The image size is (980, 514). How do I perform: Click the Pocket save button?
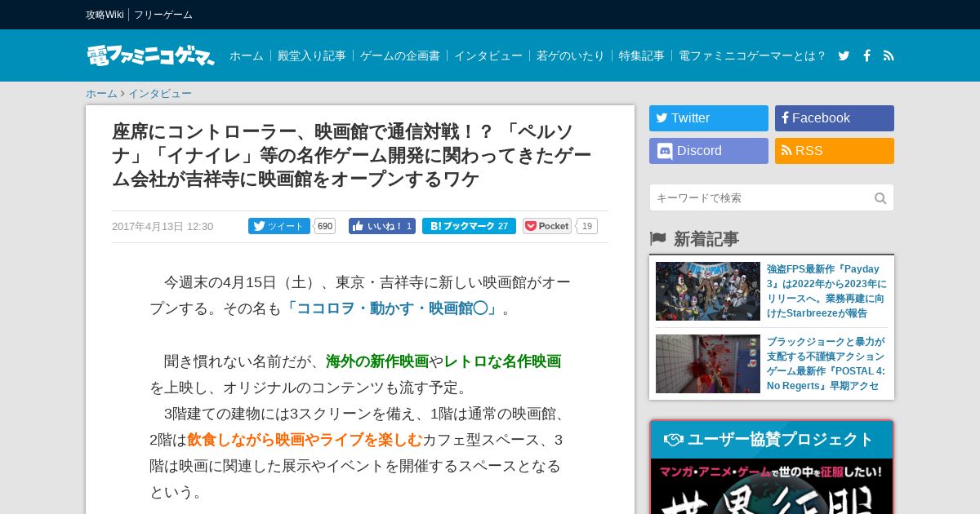(547, 226)
